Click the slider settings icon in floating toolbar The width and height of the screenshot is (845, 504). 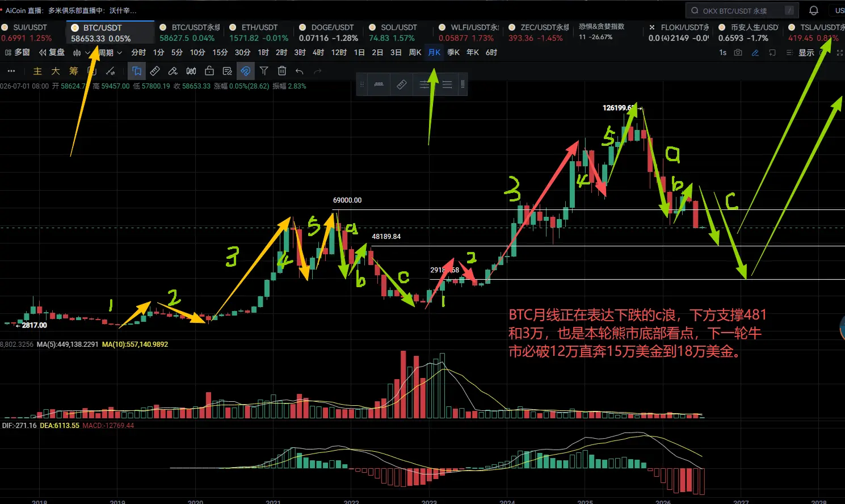click(x=424, y=84)
